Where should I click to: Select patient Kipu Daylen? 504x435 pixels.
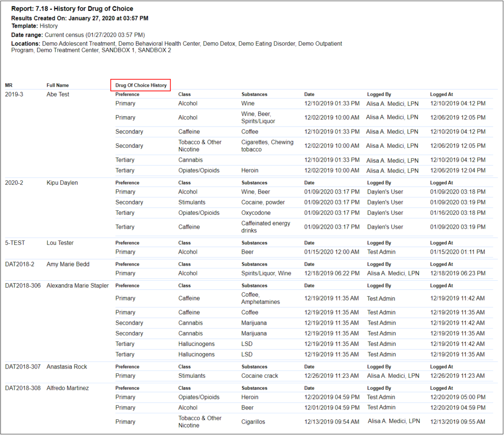pyautogui.click(x=62, y=183)
